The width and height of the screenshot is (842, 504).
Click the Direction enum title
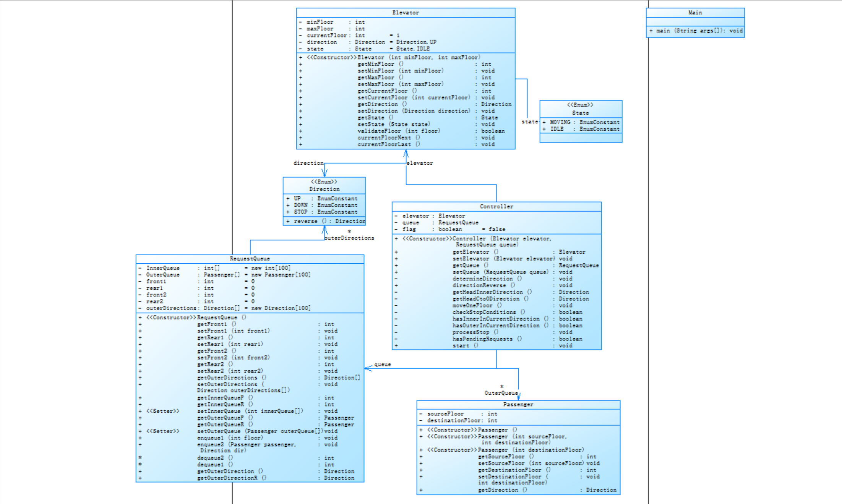pyautogui.click(x=324, y=189)
